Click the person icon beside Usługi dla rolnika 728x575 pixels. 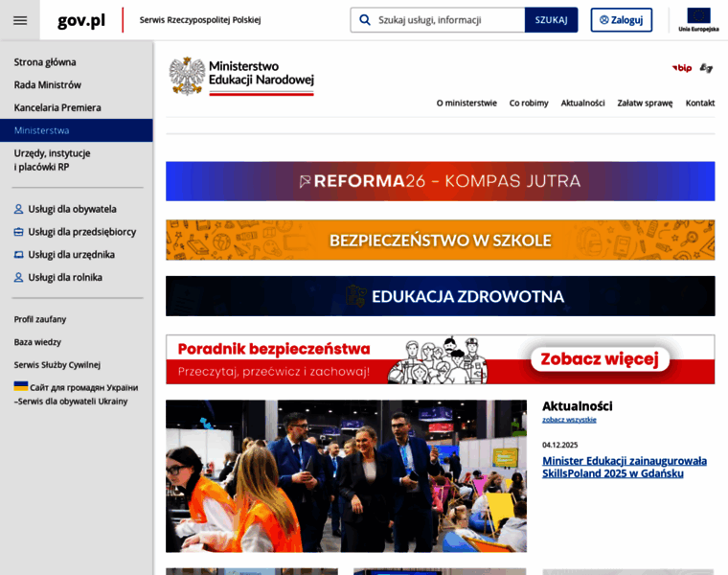(x=19, y=278)
